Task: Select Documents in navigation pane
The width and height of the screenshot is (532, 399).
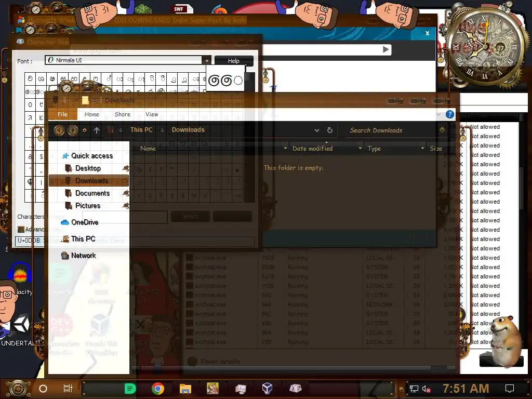Action: pos(92,193)
